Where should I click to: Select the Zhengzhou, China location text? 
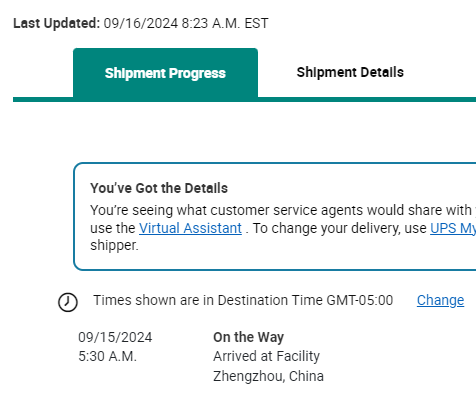tap(268, 376)
